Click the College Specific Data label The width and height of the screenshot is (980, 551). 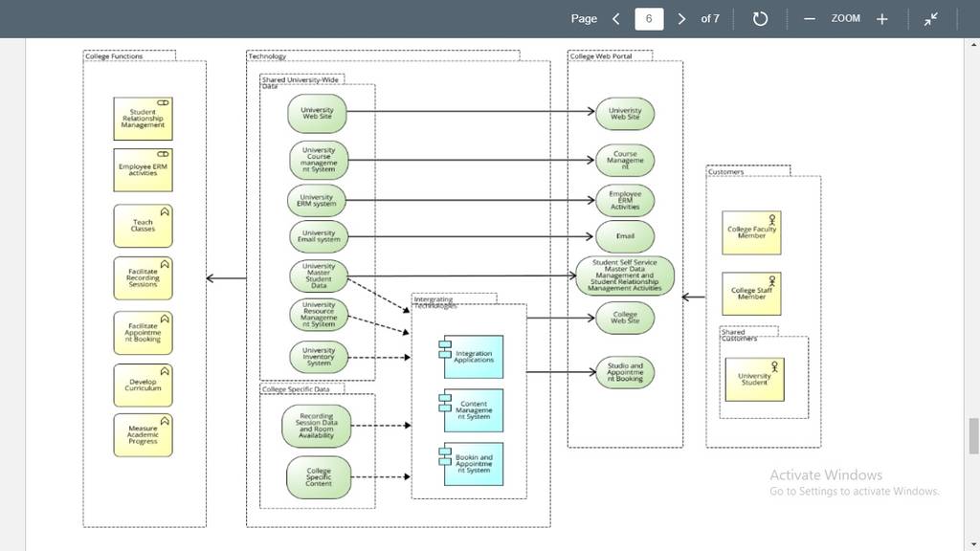(296, 389)
